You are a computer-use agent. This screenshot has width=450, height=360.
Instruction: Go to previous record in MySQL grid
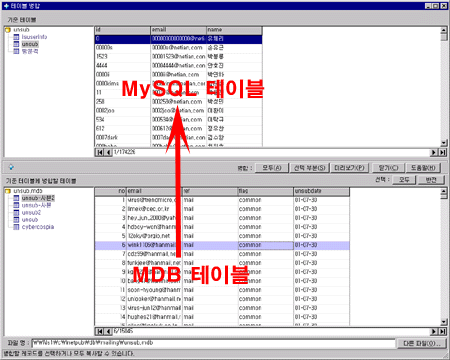108,152
